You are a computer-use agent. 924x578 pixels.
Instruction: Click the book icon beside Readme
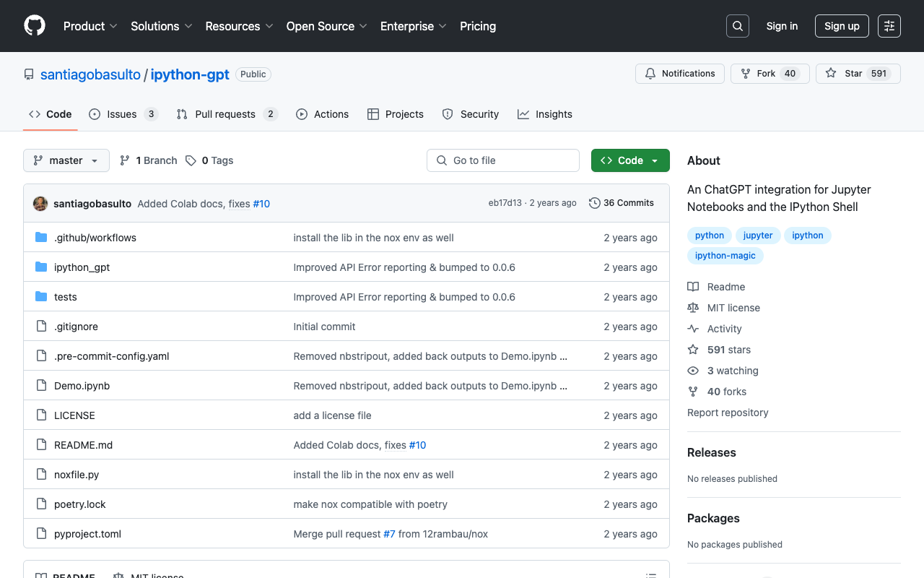[693, 287]
